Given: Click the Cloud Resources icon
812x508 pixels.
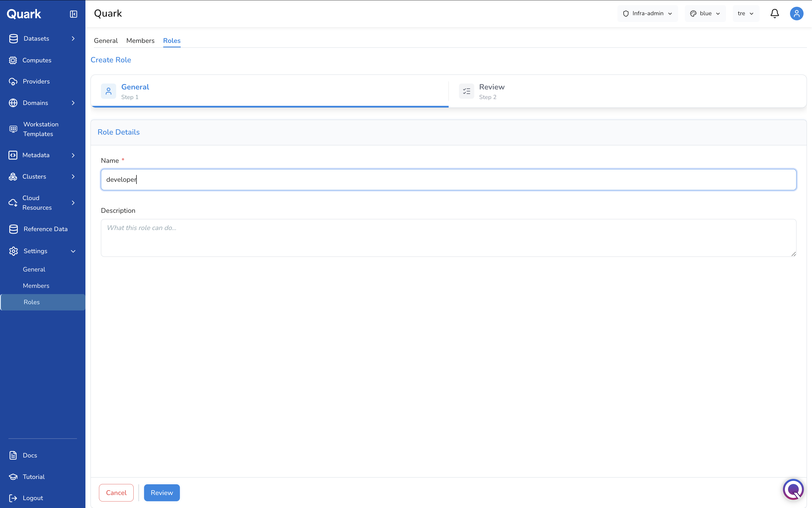Looking at the screenshot, I should 13,203.
